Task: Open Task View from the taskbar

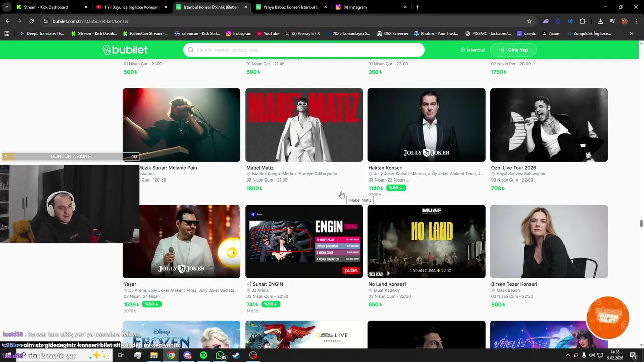Action: [x=121, y=355]
